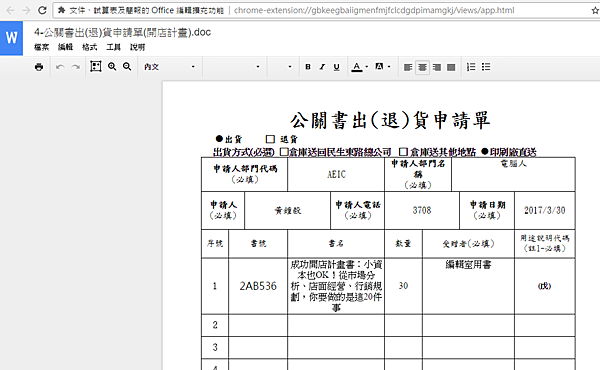Center align text
Viewport: 600px width, 370px height.
(x=422, y=67)
